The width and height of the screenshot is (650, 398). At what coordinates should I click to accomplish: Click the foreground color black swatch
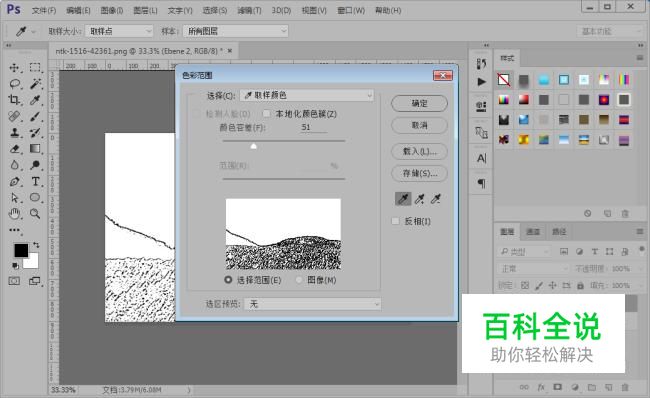[21, 250]
